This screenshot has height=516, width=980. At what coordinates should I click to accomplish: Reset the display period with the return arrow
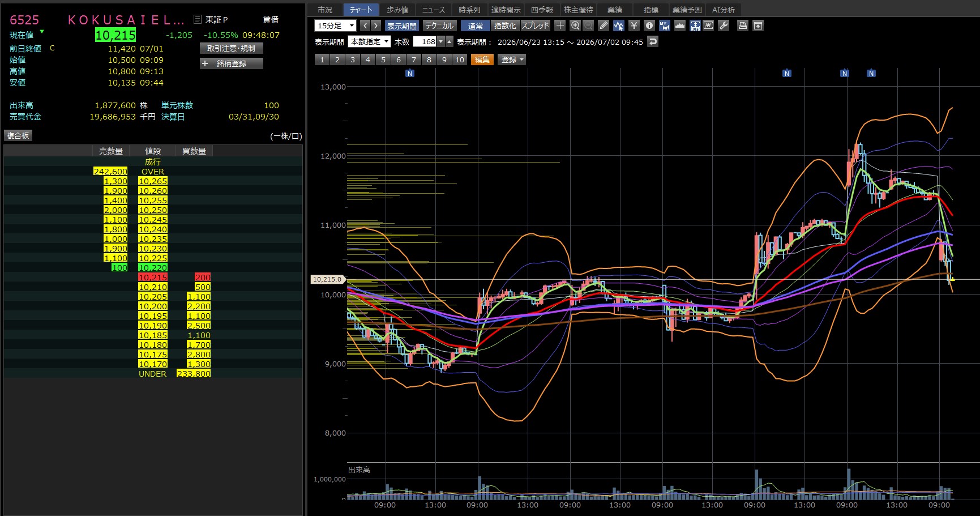pos(653,41)
